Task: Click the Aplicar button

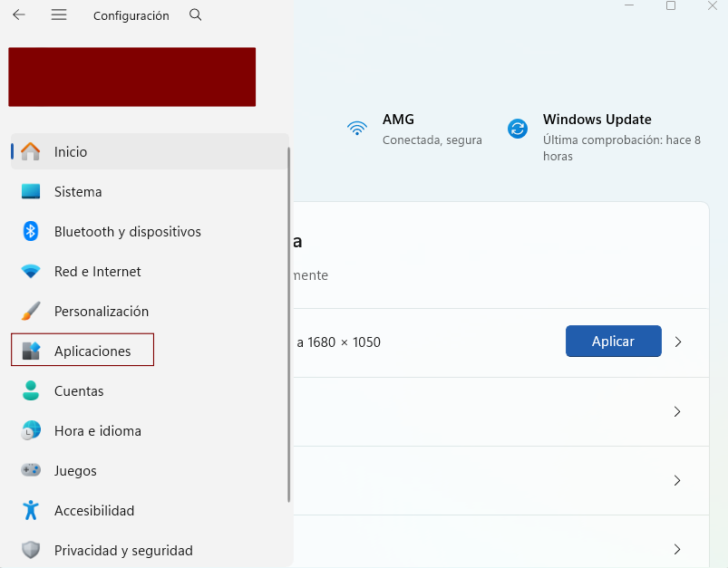Action: click(x=613, y=342)
